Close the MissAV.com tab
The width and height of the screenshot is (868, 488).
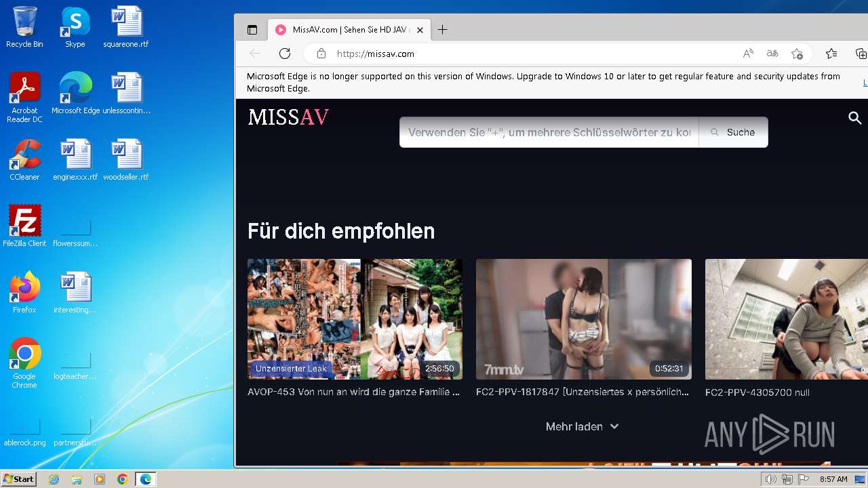coord(420,30)
